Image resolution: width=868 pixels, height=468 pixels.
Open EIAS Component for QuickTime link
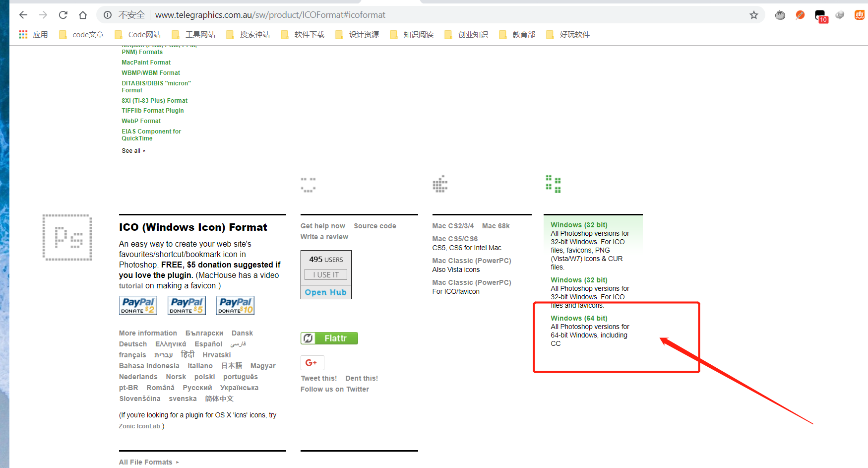tap(151, 135)
